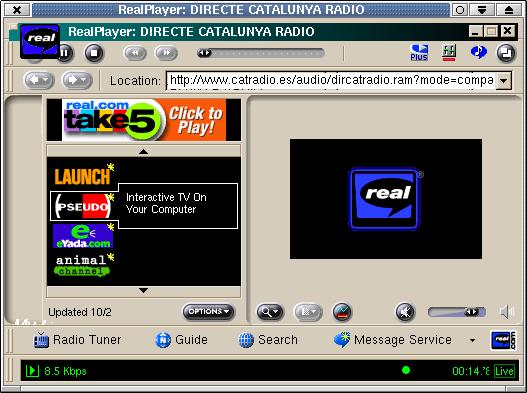Open the Radio Tuner tab
The image size is (527, 393).
77,340
